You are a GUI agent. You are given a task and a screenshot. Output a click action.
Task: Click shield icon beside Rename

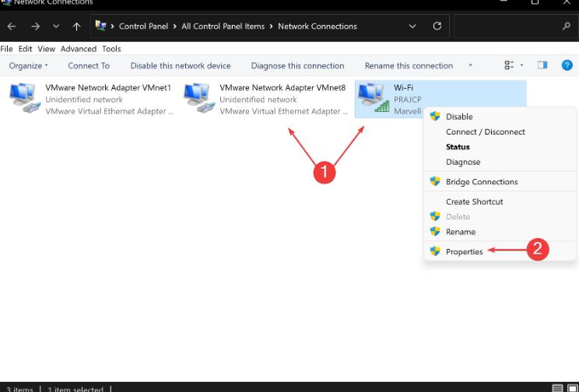435,232
